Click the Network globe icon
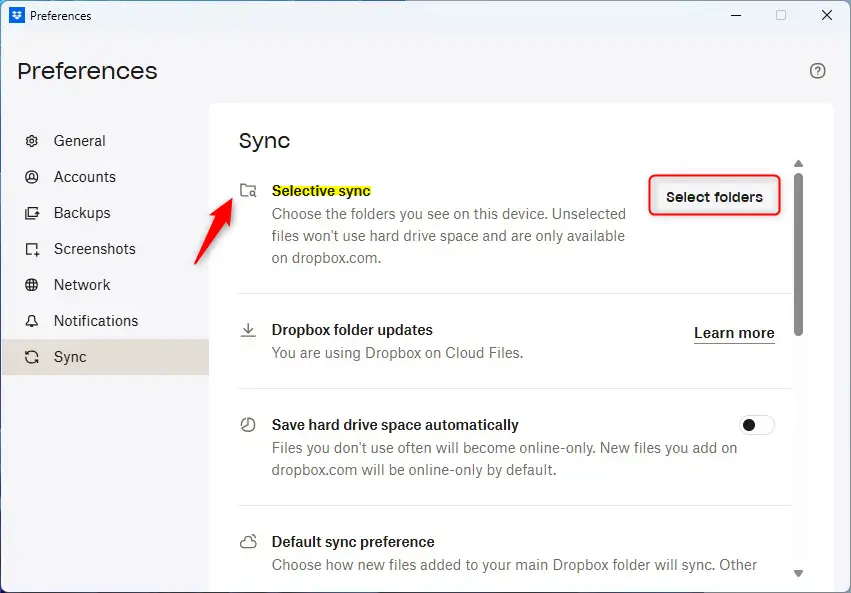851x593 pixels. (x=32, y=285)
